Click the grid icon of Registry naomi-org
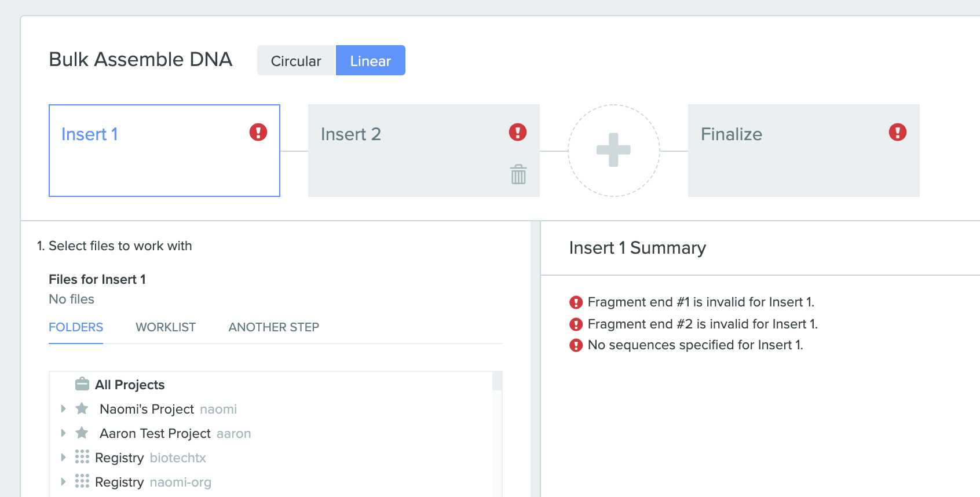 tap(82, 481)
